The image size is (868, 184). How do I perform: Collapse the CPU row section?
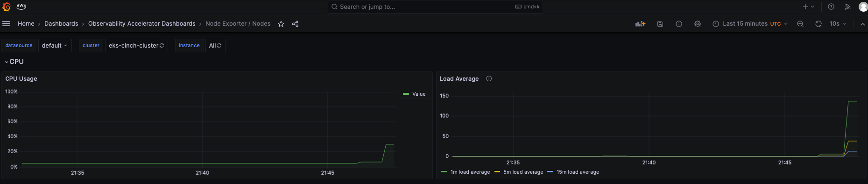pos(14,62)
